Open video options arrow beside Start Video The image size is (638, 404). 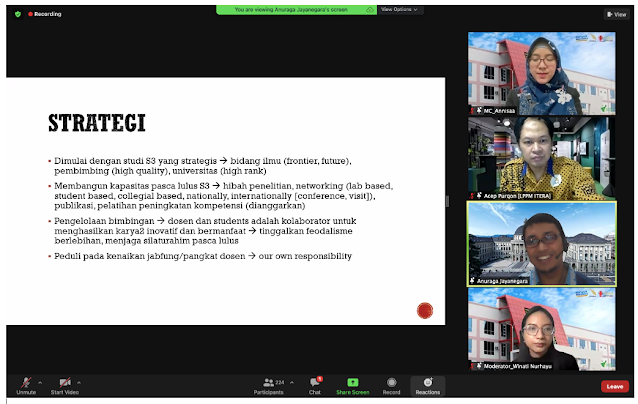coord(79,383)
